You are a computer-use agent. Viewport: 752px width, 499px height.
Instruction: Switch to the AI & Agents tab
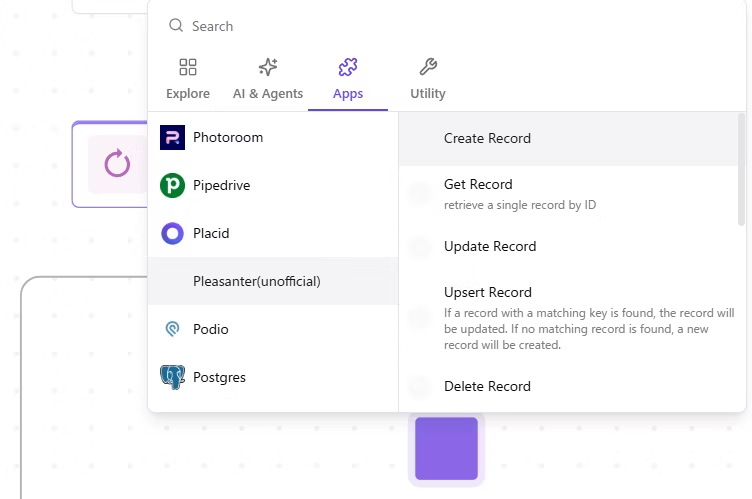268,79
